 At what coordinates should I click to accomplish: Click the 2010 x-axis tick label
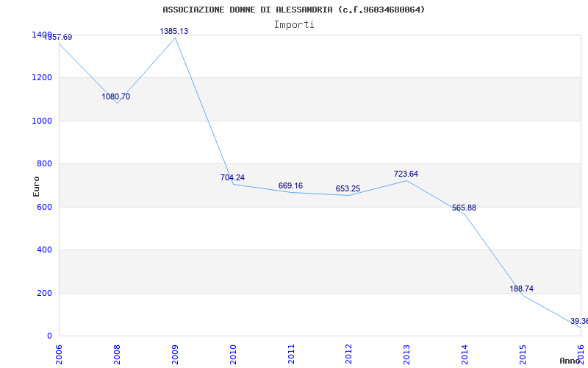233,354
